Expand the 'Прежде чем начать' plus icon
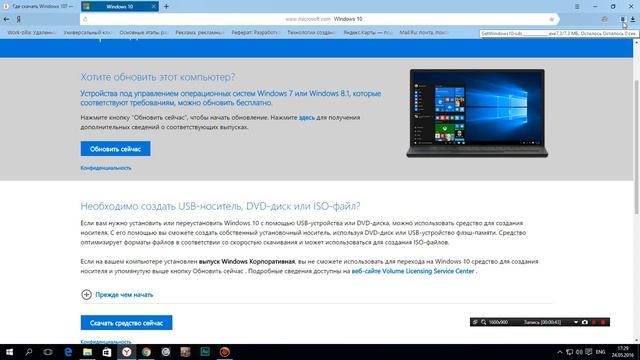The image size is (640, 360). 86,294
